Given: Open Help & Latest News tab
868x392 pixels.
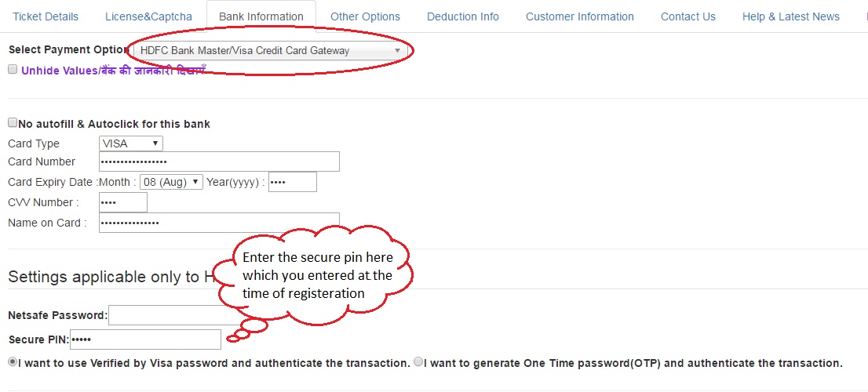Looking at the screenshot, I should [791, 16].
